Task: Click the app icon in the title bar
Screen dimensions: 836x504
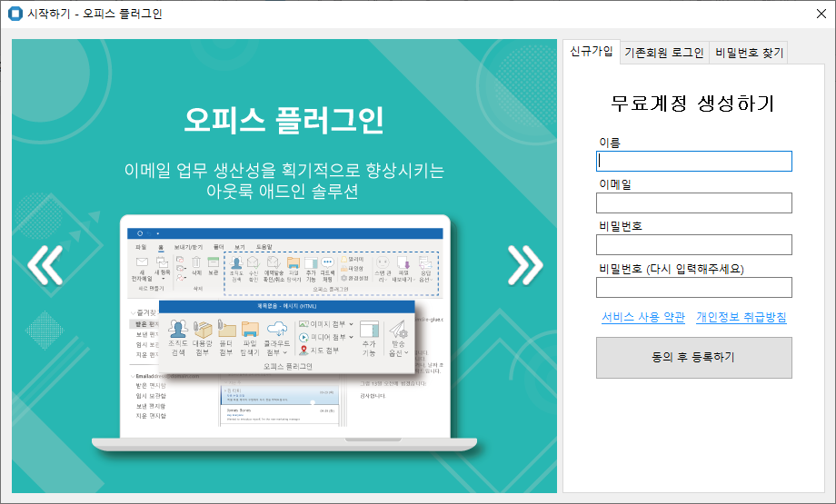Action: coord(15,14)
